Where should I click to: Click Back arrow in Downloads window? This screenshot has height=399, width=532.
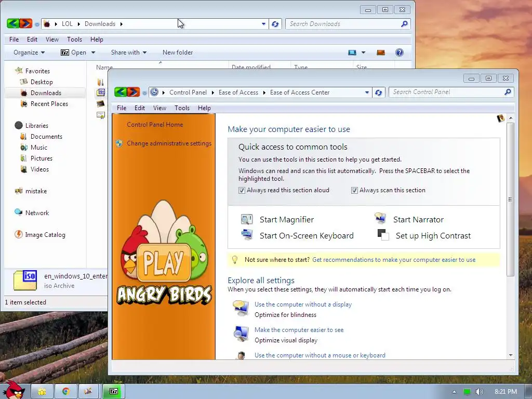point(13,23)
